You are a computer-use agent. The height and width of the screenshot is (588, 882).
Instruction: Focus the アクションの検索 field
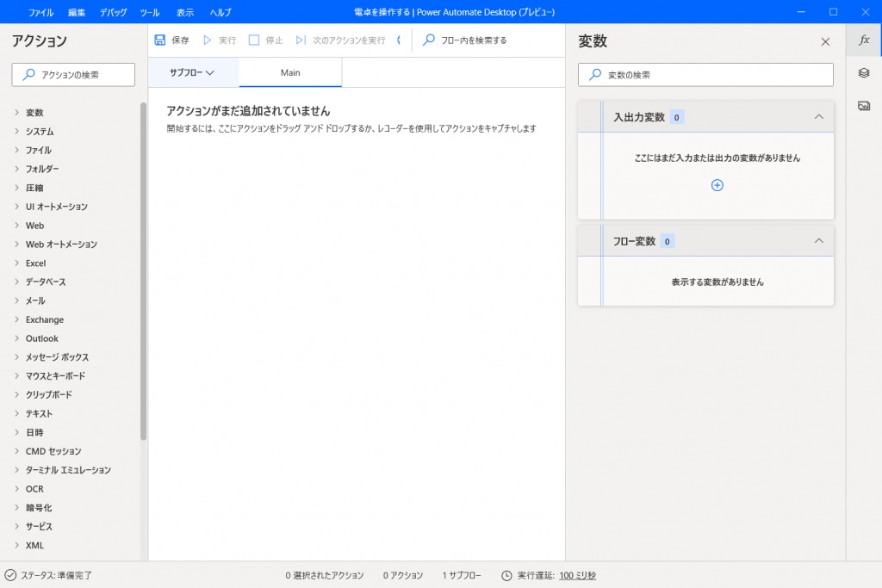click(73, 75)
